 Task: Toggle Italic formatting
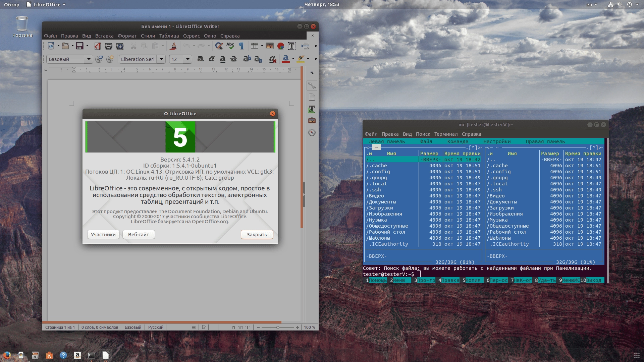[212, 59]
